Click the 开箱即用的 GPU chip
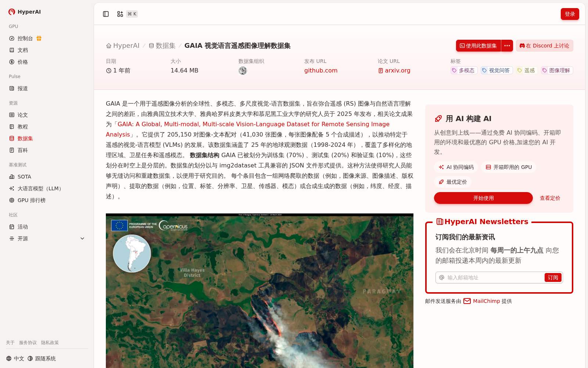This screenshot has height=368, width=588. (509, 167)
